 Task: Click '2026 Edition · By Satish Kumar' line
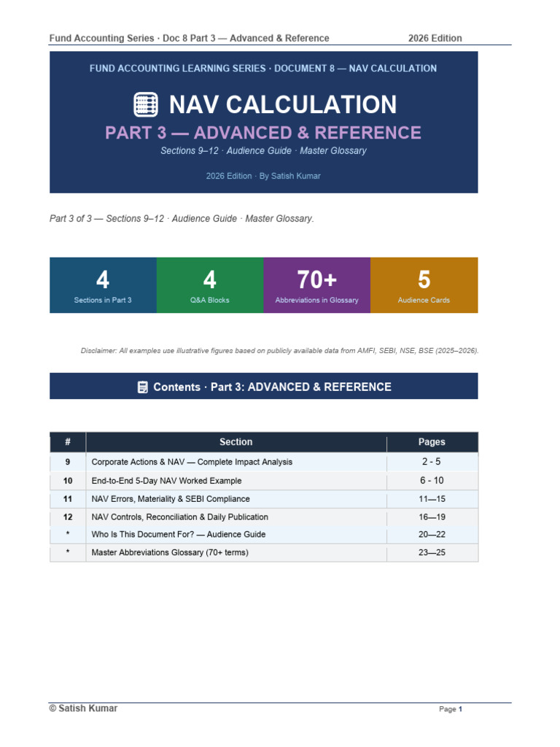(263, 176)
